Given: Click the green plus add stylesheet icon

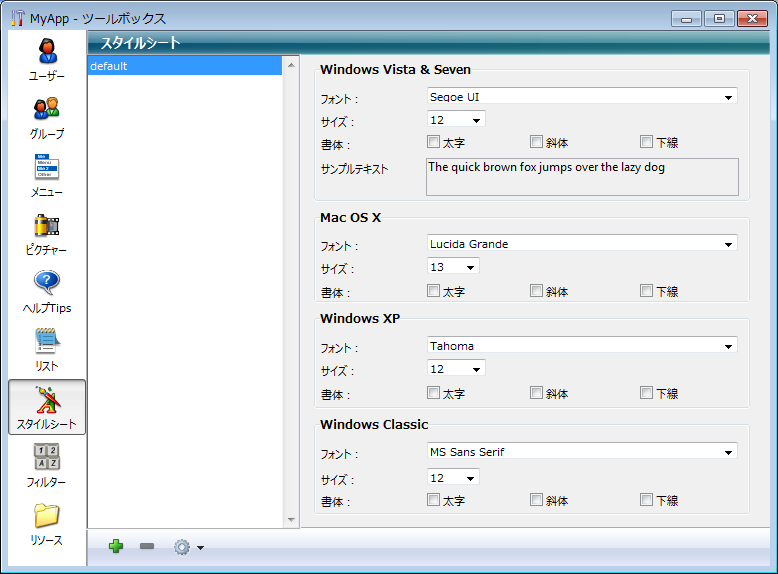Looking at the screenshot, I should pyautogui.click(x=116, y=546).
